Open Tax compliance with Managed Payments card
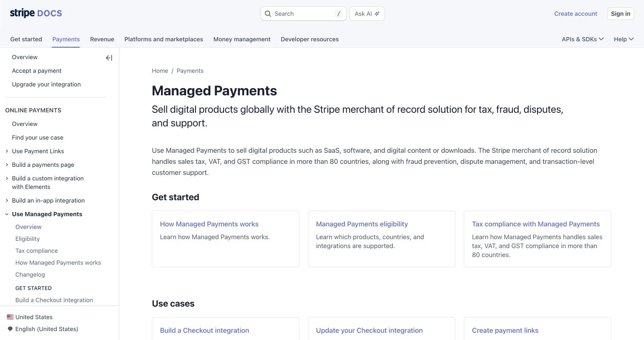Image resolution: width=644 pixels, height=340 pixels. 538,239
